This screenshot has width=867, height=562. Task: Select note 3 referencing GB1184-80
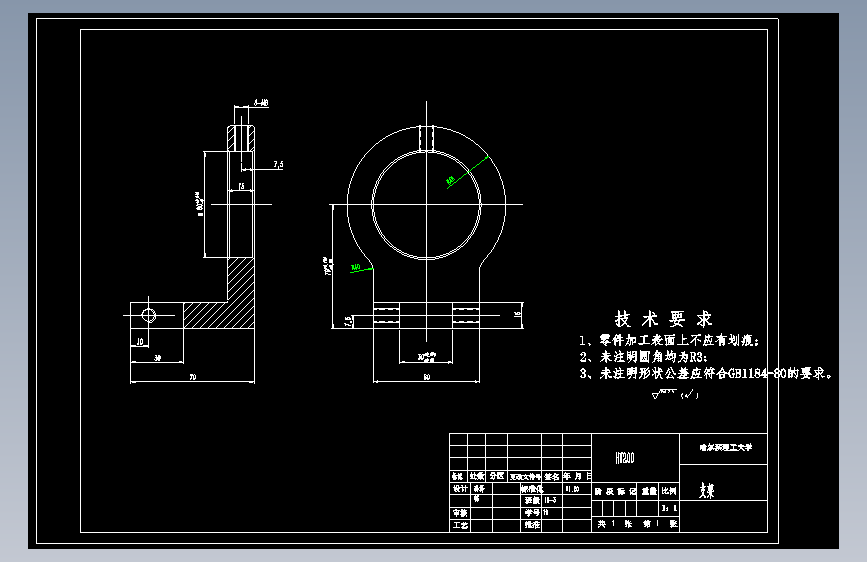[706, 374]
